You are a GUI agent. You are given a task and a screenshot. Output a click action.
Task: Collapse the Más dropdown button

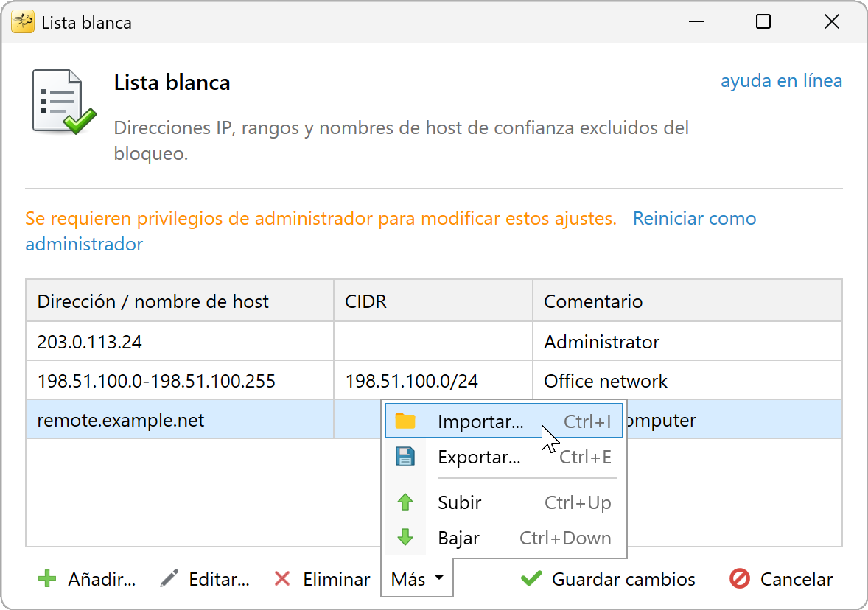417,578
